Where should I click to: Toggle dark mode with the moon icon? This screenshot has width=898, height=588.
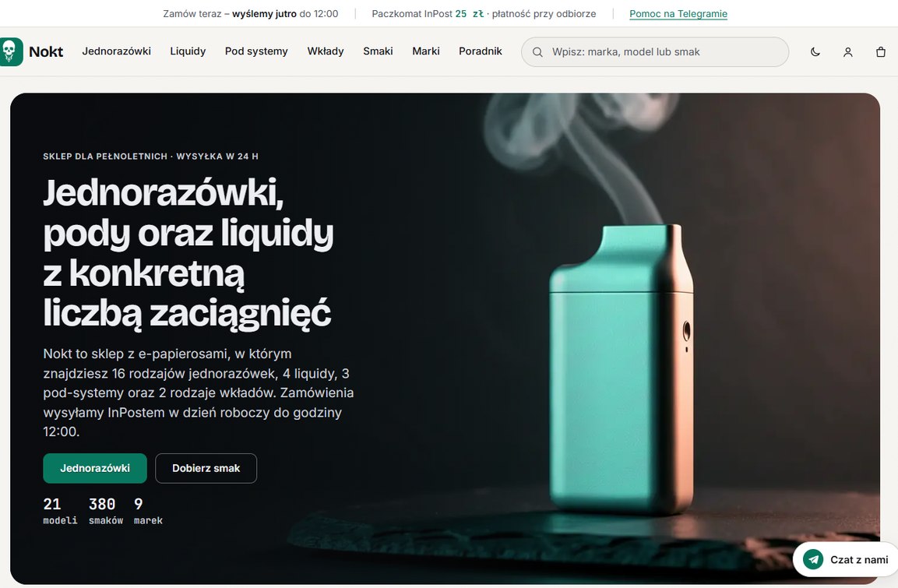coord(815,52)
